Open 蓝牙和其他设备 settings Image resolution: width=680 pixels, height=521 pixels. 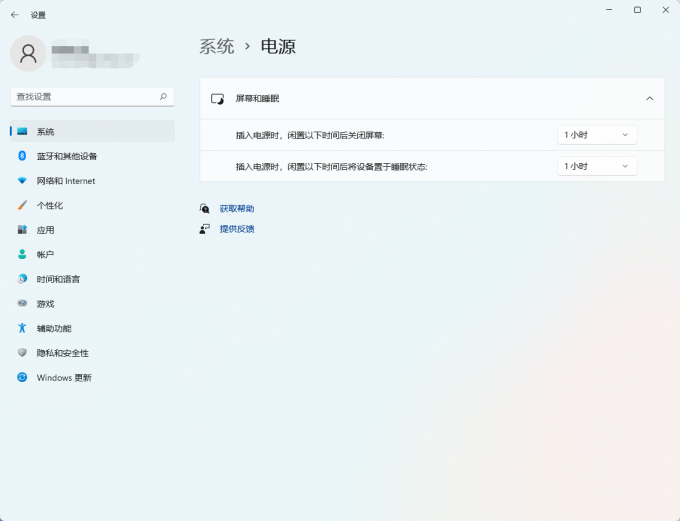[x=92, y=156]
